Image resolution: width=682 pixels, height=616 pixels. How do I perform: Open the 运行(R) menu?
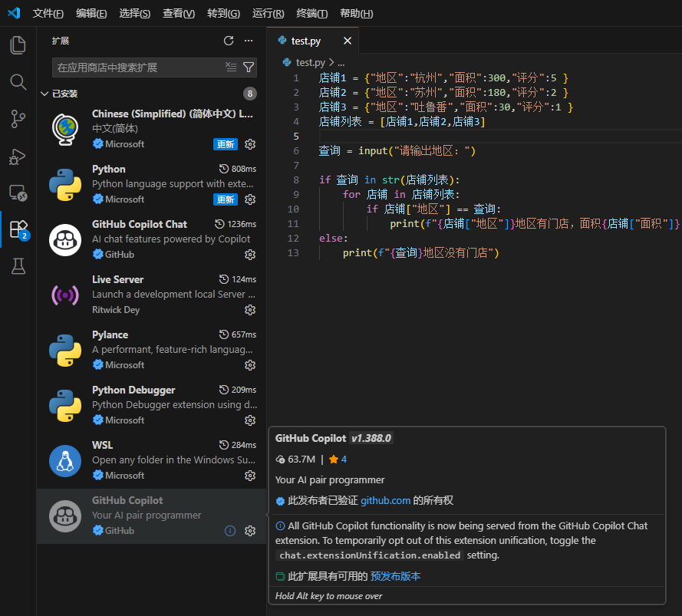pos(269,14)
